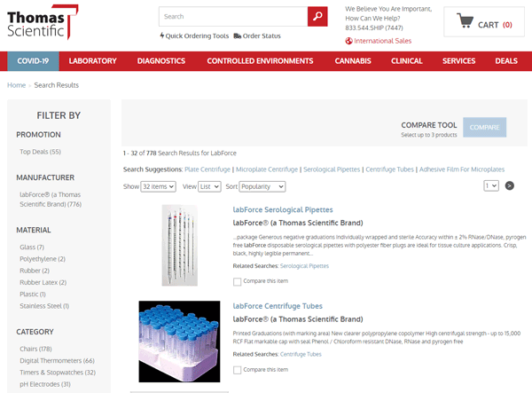The width and height of the screenshot is (532, 393).
Task: Filter category by Digital Thermometers (66)
Action: pos(57,361)
